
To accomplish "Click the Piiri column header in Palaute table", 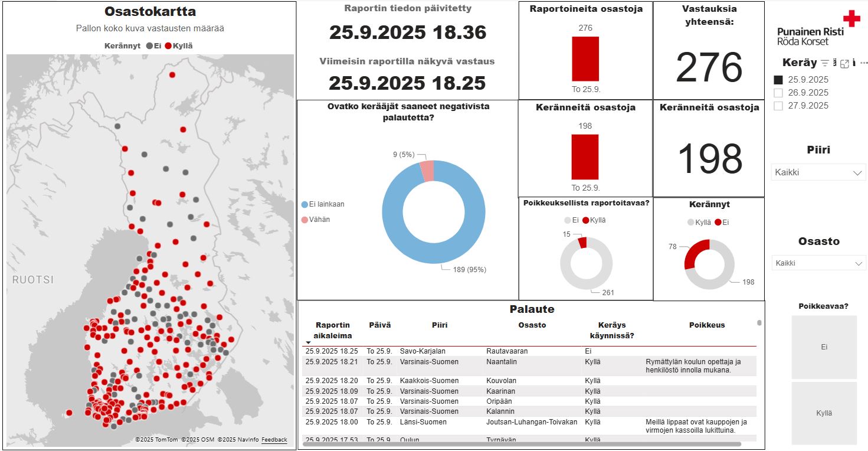I will click(x=439, y=325).
